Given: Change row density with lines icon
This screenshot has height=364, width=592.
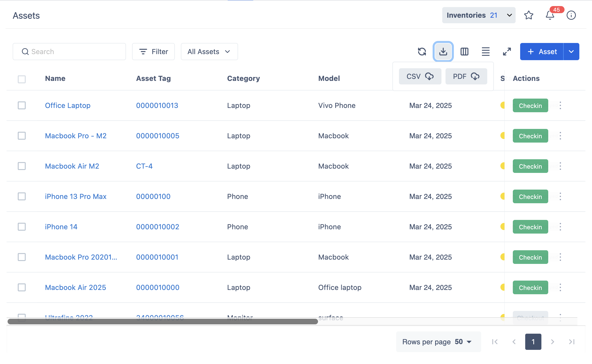Looking at the screenshot, I should pyautogui.click(x=485, y=52).
